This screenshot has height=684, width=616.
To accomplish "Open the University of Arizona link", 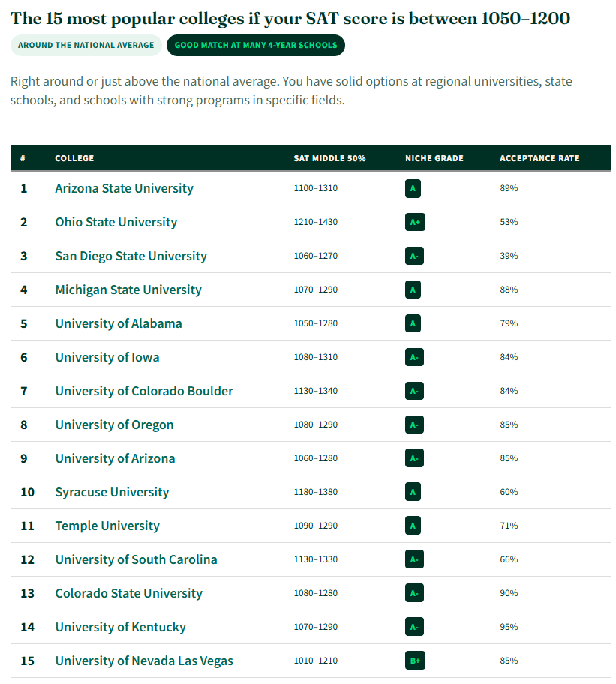I will [115, 458].
